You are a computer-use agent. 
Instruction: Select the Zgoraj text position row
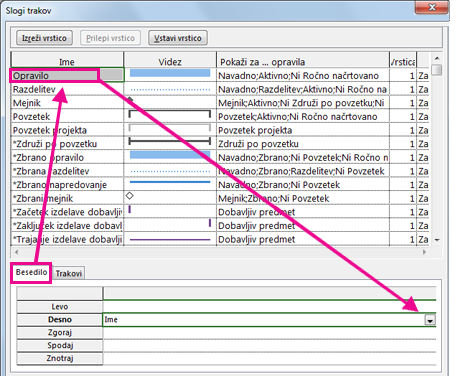[60, 333]
